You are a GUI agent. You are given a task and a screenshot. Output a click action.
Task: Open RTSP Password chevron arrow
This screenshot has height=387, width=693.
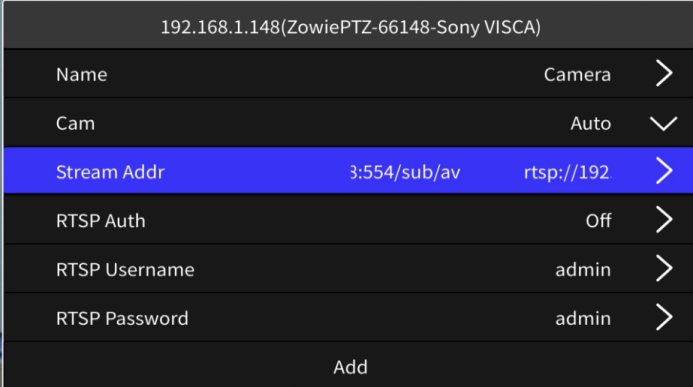tap(664, 317)
